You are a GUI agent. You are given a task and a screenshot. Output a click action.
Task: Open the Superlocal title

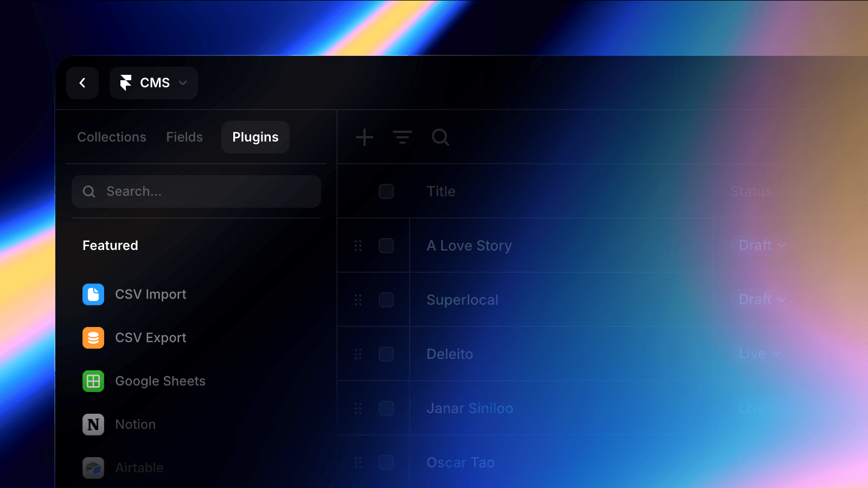pyautogui.click(x=462, y=300)
